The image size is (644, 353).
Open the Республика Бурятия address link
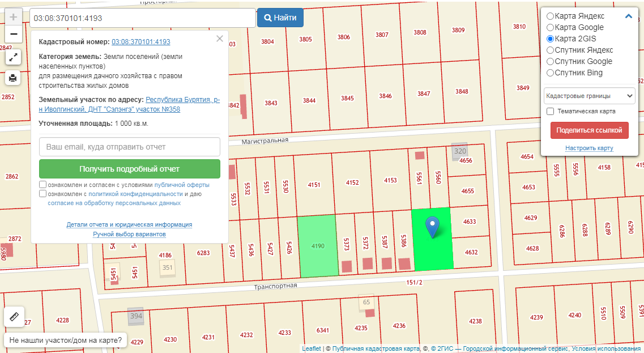[x=129, y=104]
